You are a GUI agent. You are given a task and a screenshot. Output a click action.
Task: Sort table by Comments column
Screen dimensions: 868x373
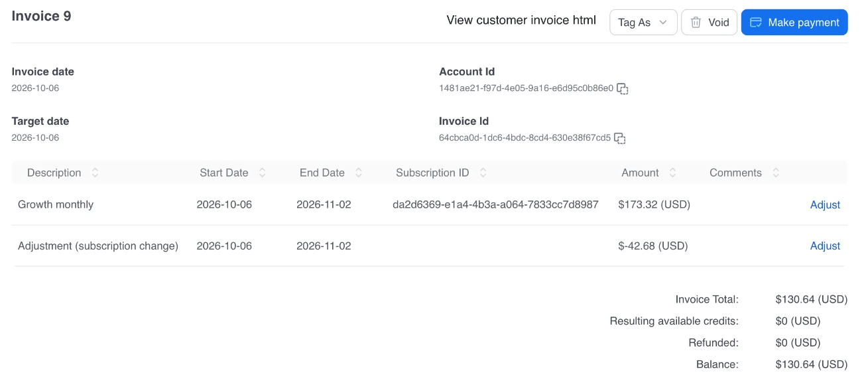775,173
